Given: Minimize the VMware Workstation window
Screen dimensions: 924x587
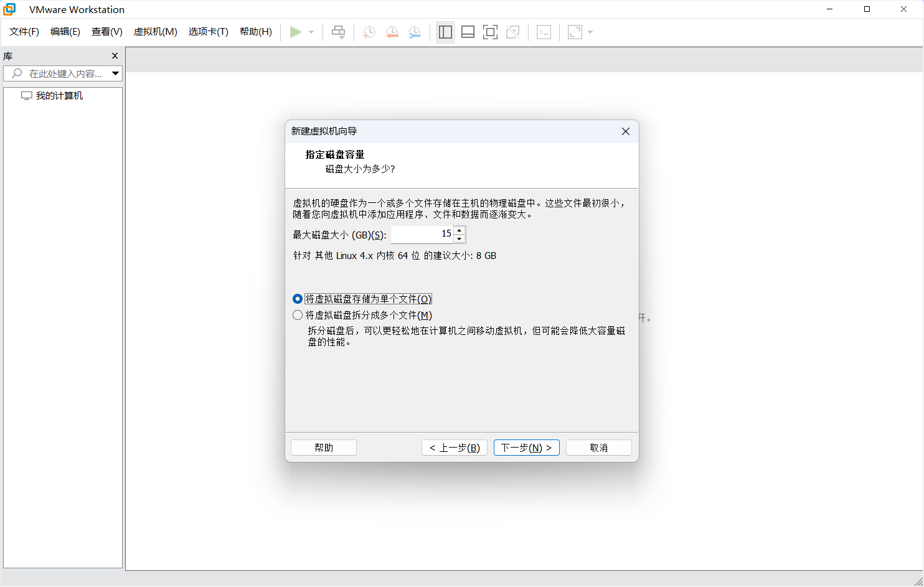Looking at the screenshot, I should click(830, 9).
